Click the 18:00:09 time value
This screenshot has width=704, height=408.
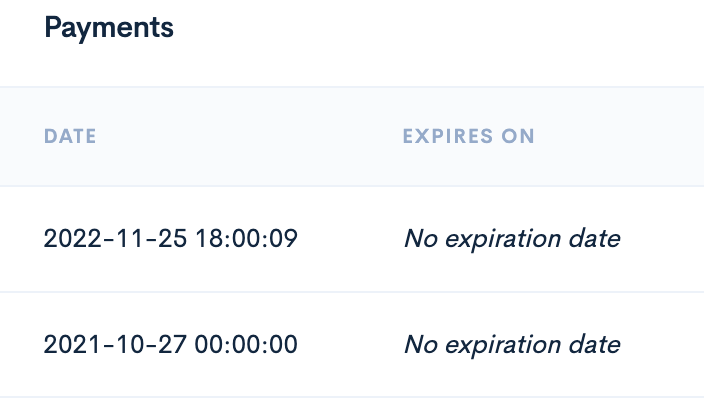246,238
